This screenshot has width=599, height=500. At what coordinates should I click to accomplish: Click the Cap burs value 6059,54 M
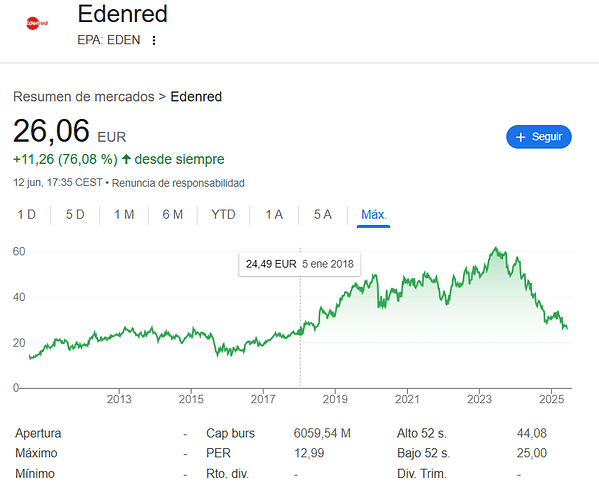[x=322, y=433]
